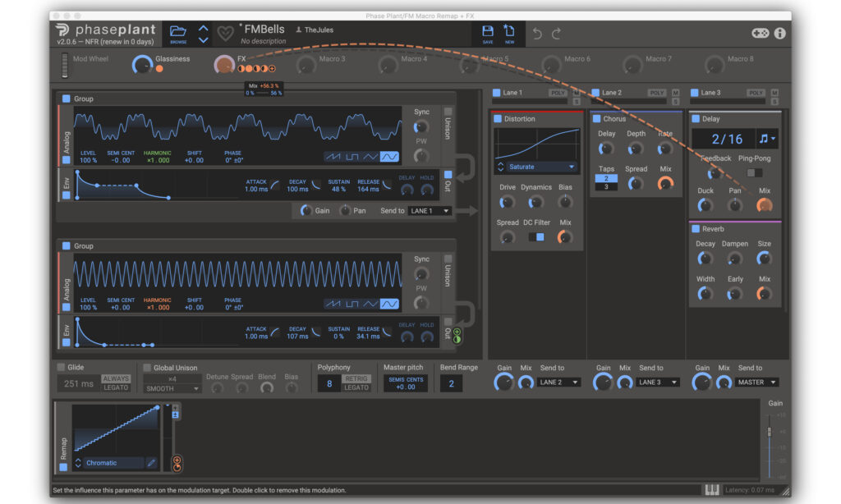Click the pencil edit icon in Remap

click(x=151, y=463)
